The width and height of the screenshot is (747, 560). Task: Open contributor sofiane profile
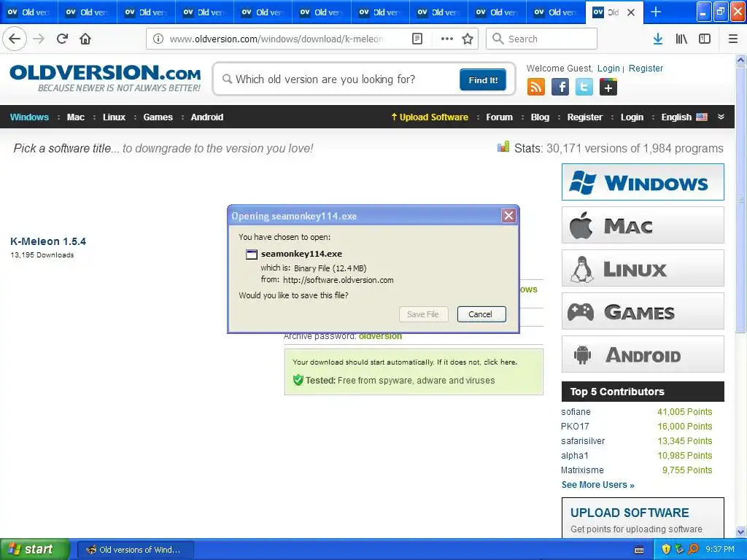[576, 412]
